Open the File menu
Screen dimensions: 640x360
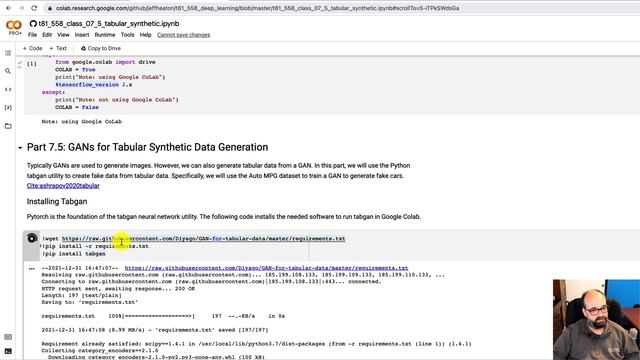(32, 35)
